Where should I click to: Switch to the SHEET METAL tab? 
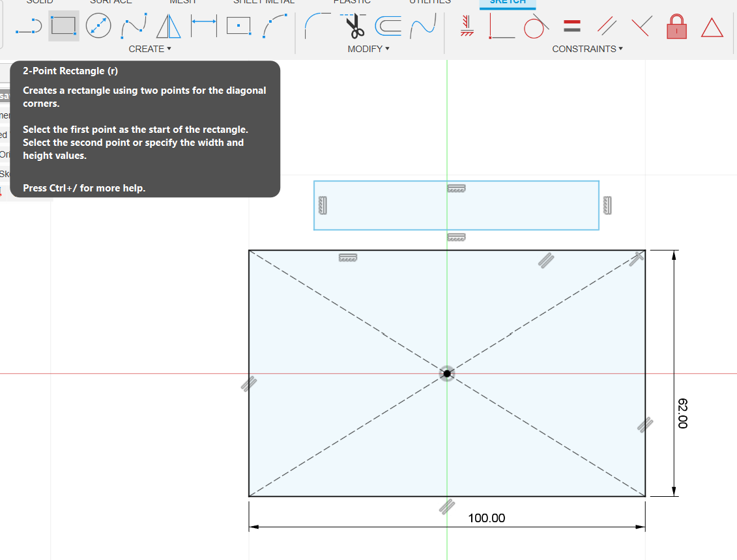(x=263, y=3)
